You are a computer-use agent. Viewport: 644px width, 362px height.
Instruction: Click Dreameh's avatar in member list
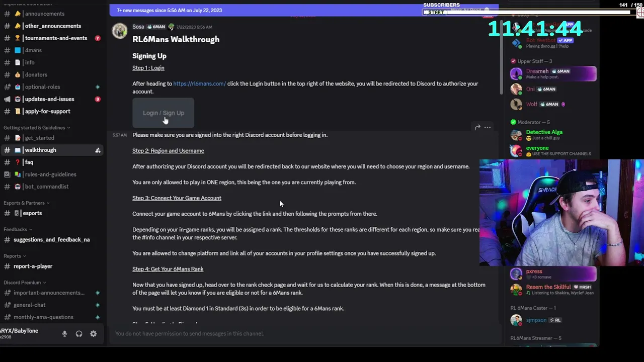[516, 74]
